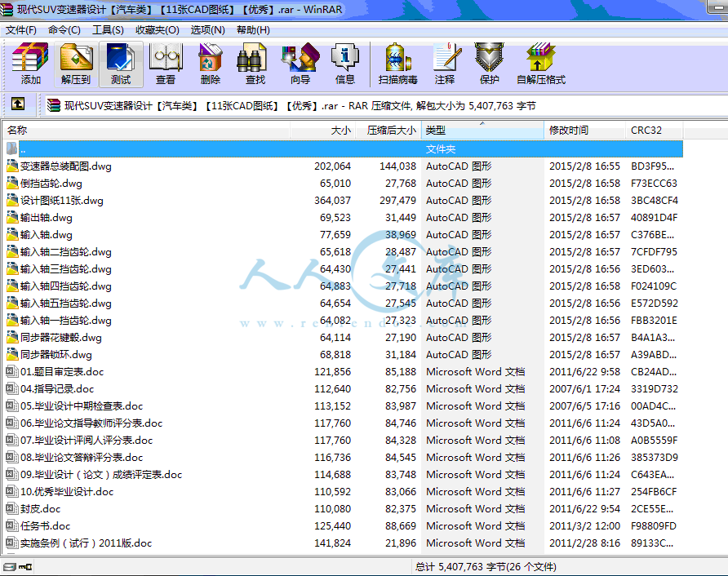Select file 07.毕业设计评阅人评分表.doc
This screenshot has width=728, height=576.
point(87,440)
